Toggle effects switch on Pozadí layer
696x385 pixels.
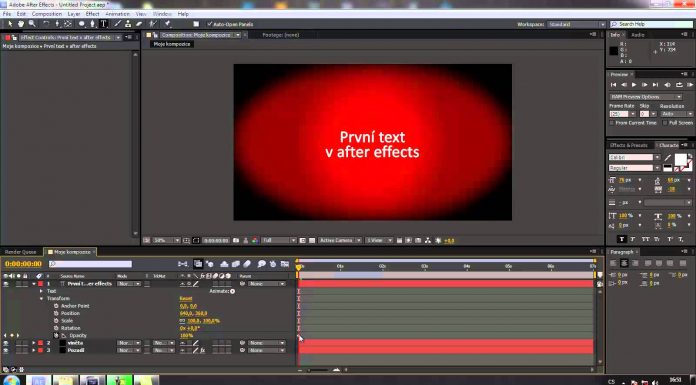(x=202, y=350)
